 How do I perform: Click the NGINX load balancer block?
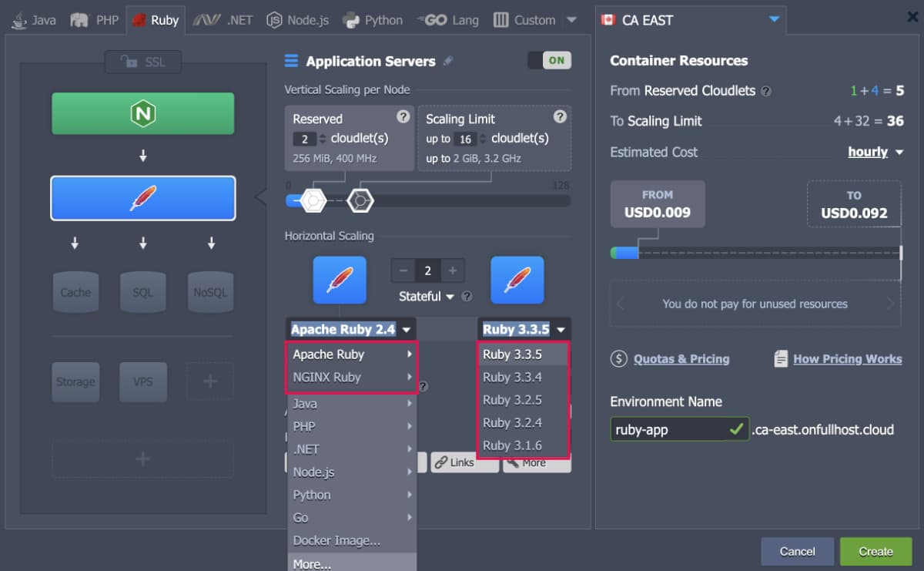coord(142,114)
